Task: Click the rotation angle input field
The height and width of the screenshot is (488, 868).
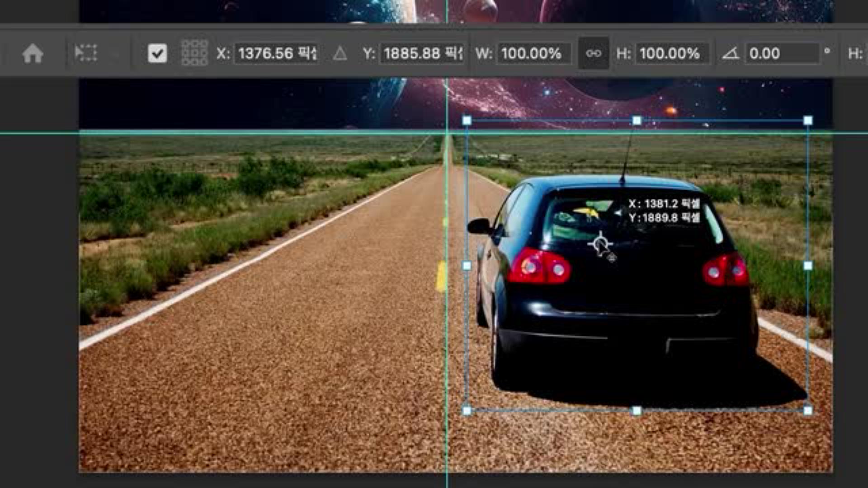Action: [782, 53]
